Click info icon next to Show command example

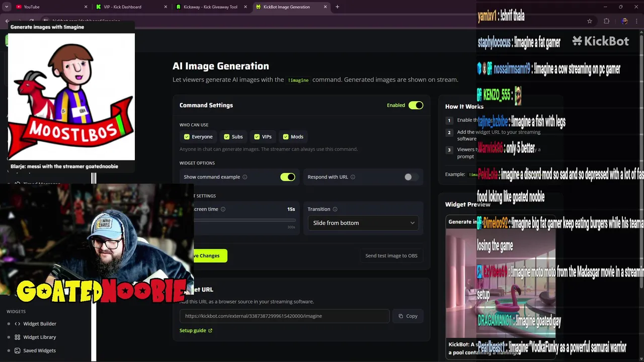[x=245, y=177]
